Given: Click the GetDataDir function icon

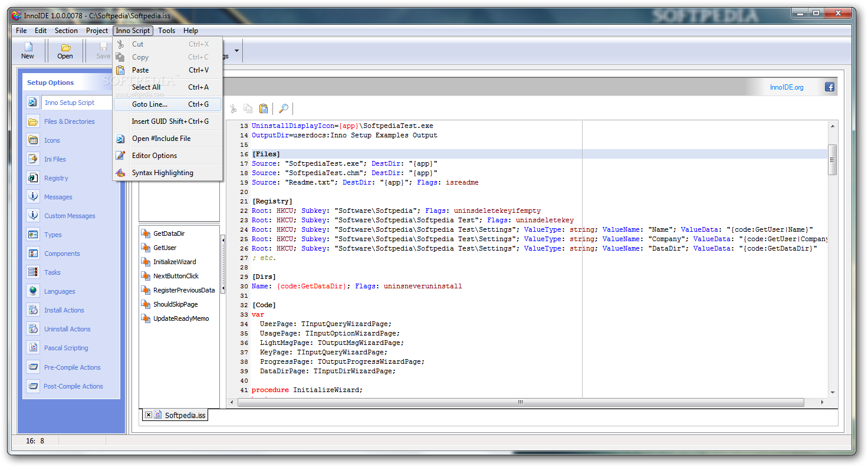Looking at the screenshot, I should pos(146,233).
